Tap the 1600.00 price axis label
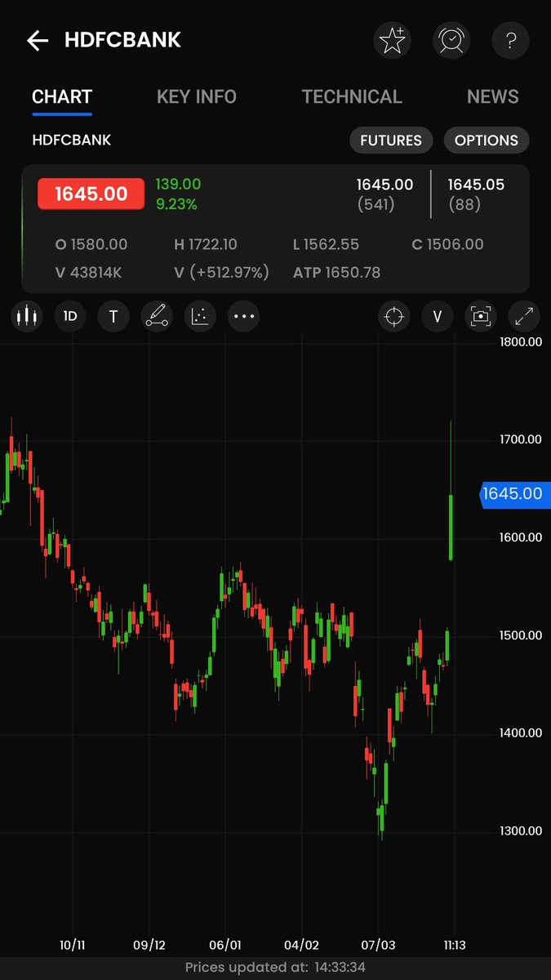The height and width of the screenshot is (980, 551). coord(521,537)
